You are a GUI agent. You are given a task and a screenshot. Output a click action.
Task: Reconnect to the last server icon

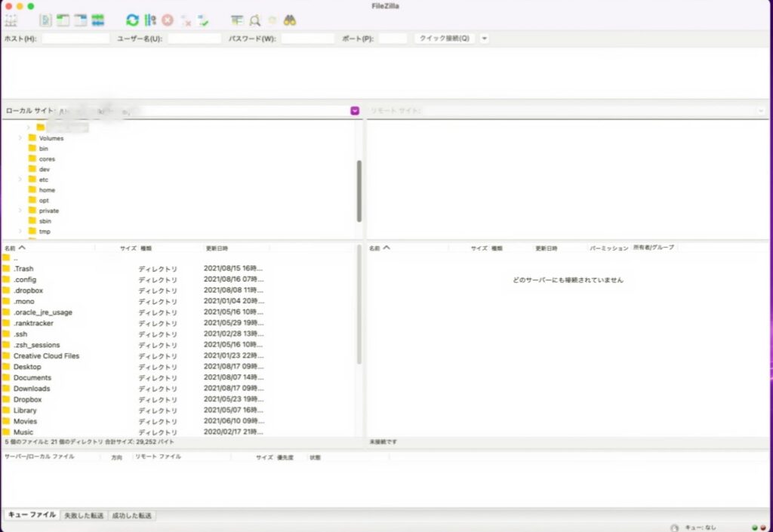203,20
